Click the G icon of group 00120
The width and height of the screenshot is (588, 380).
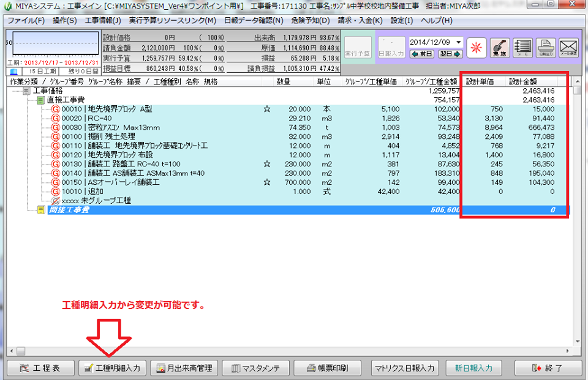56,155
